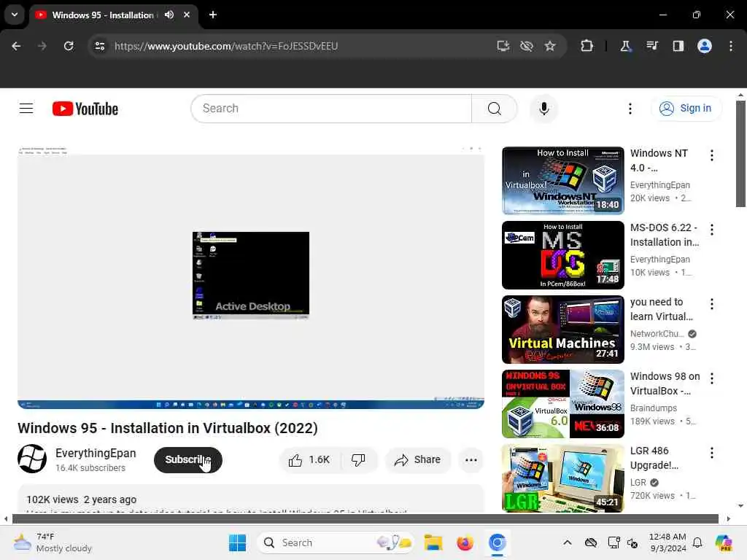
Task: Go to the YouTube home logo
Action: coord(85,109)
